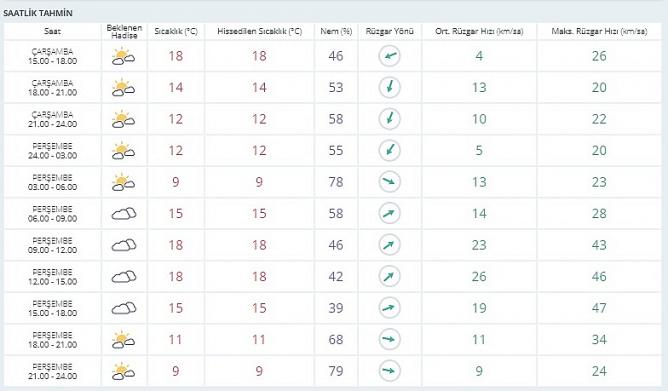Click max wind speed value 47
The width and height of the screenshot is (668, 391).
coord(599,308)
